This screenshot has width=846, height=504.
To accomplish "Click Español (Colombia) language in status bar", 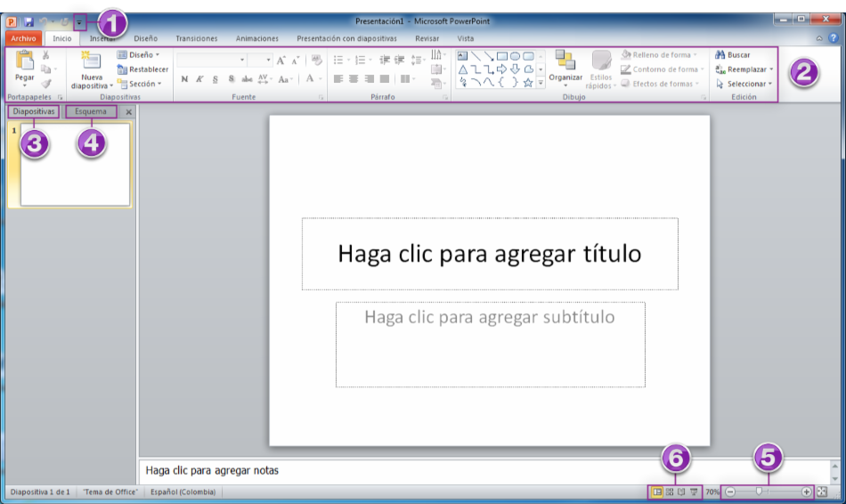I will (x=183, y=492).
